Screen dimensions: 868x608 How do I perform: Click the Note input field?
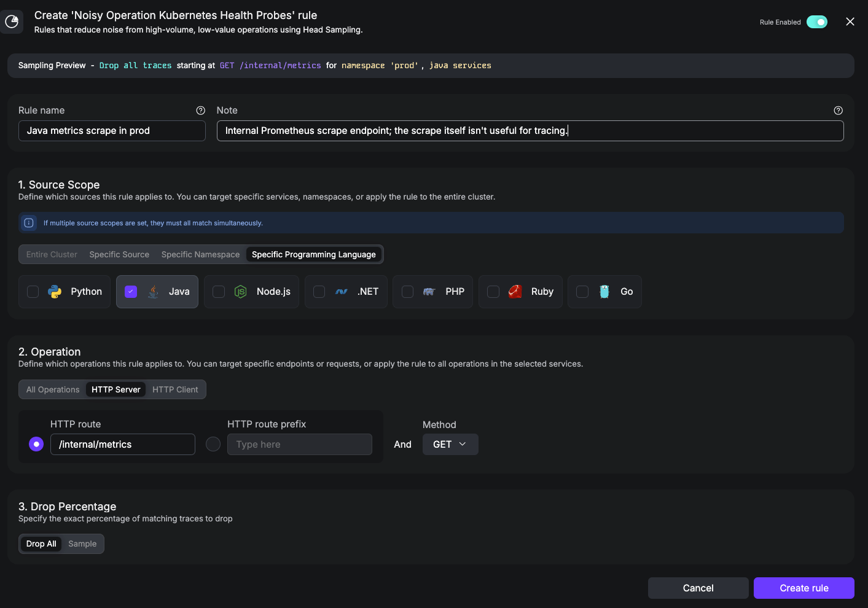tap(530, 131)
